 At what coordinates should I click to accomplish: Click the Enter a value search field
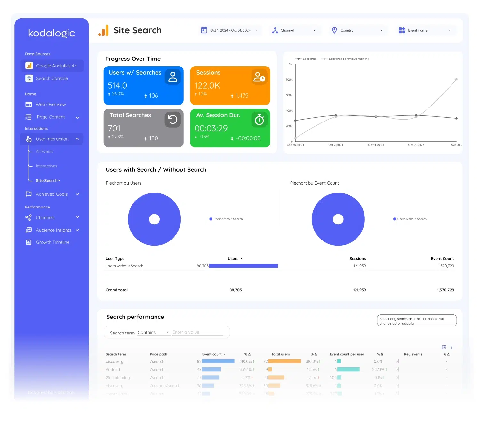click(x=197, y=332)
